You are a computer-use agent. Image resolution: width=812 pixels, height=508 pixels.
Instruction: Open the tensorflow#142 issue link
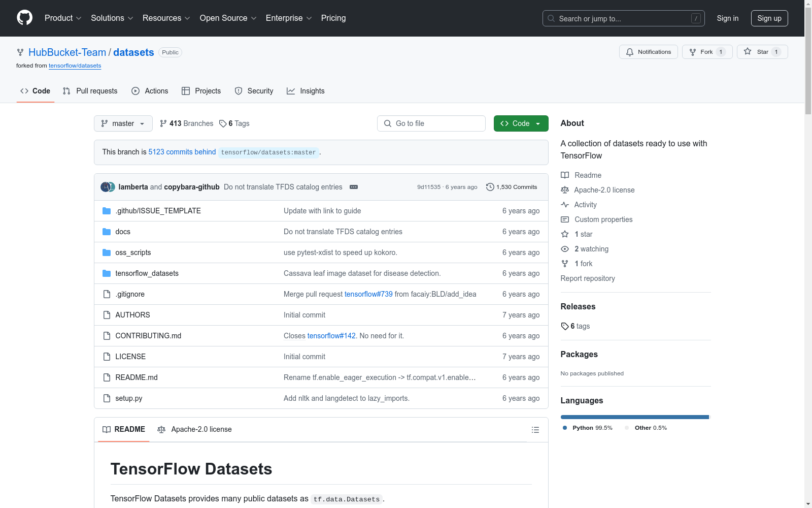click(331, 336)
